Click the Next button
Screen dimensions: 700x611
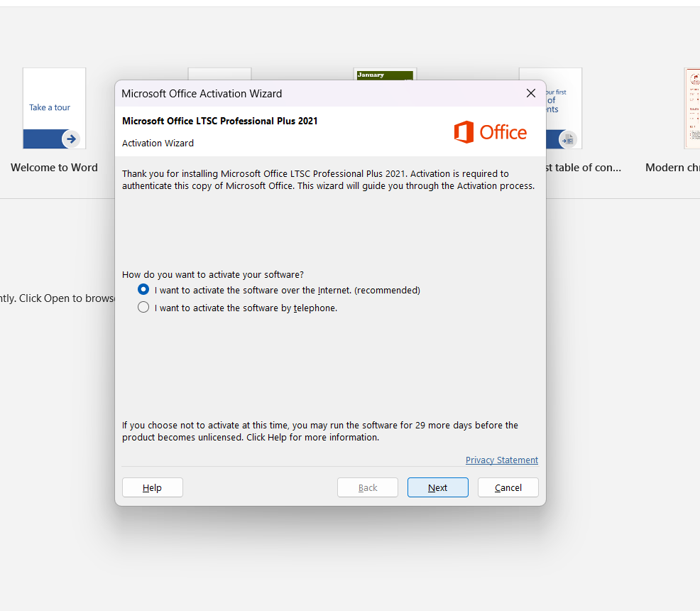point(437,487)
